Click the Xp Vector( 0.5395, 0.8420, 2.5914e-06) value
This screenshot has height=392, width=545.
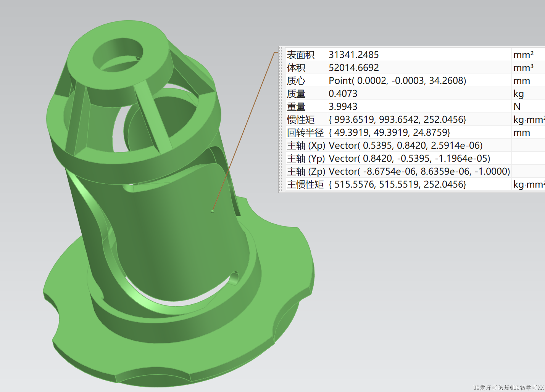click(406, 146)
